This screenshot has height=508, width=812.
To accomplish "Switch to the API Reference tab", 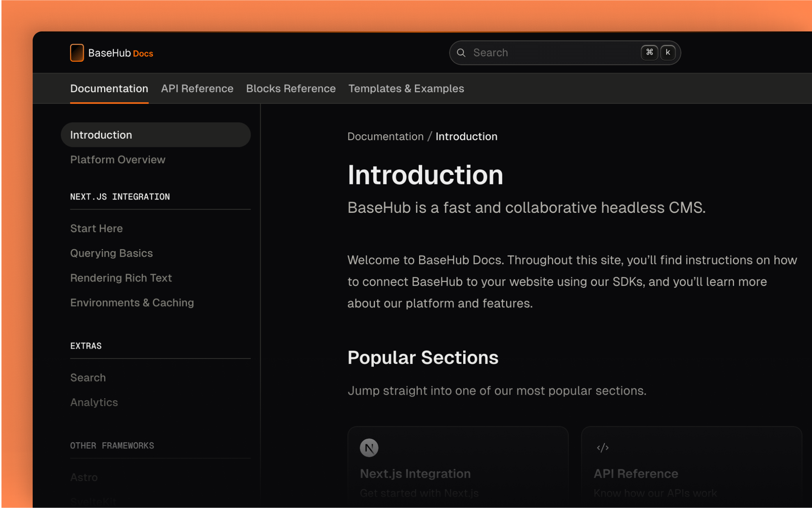I will 197,89.
